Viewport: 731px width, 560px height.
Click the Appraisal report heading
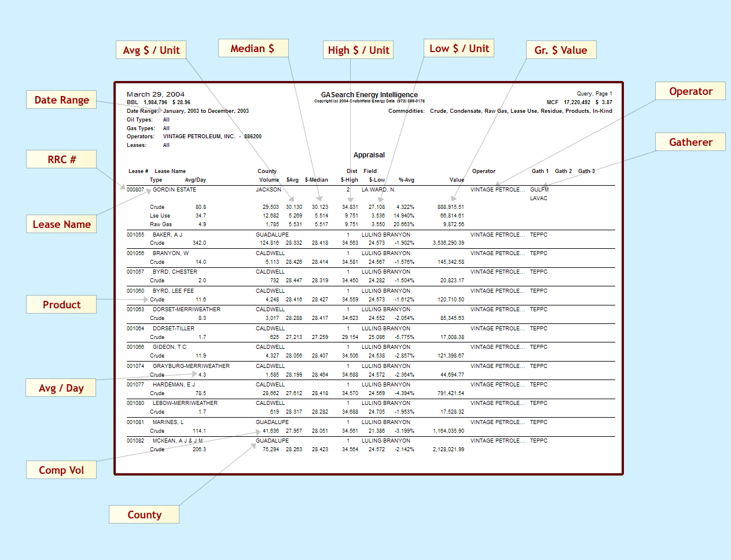[x=369, y=155]
